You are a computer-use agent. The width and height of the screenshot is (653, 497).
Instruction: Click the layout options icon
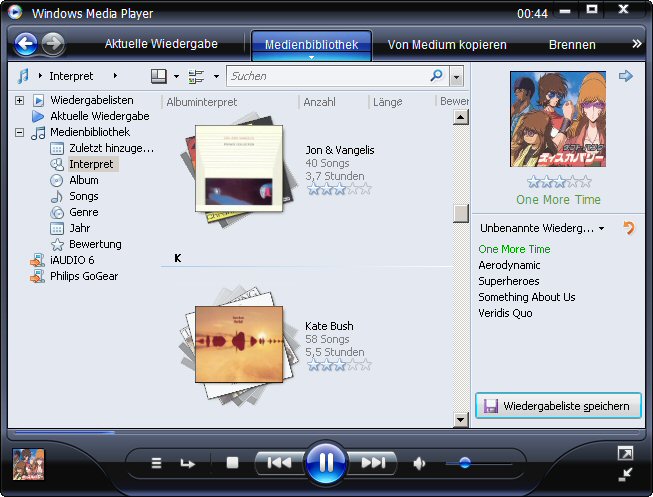[x=159, y=76]
